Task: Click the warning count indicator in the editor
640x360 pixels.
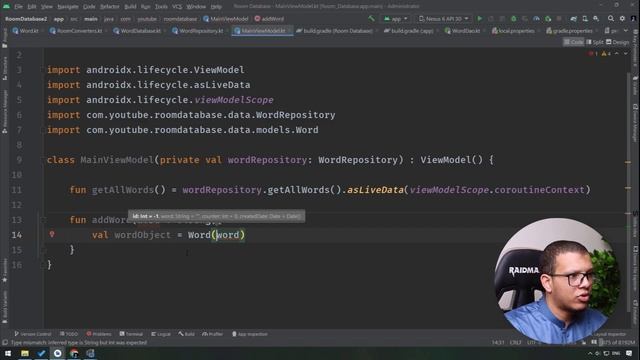Action: [606, 54]
